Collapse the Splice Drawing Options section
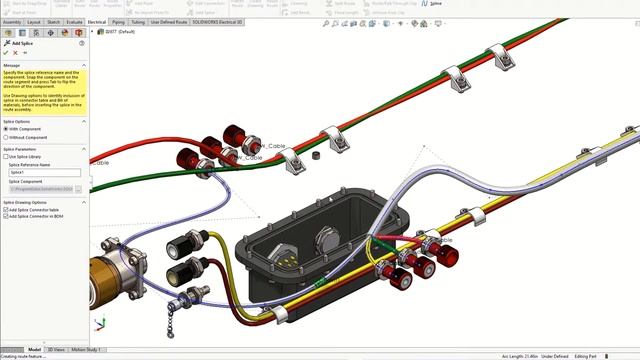This screenshot has width=640, height=360. (x=84, y=202)
